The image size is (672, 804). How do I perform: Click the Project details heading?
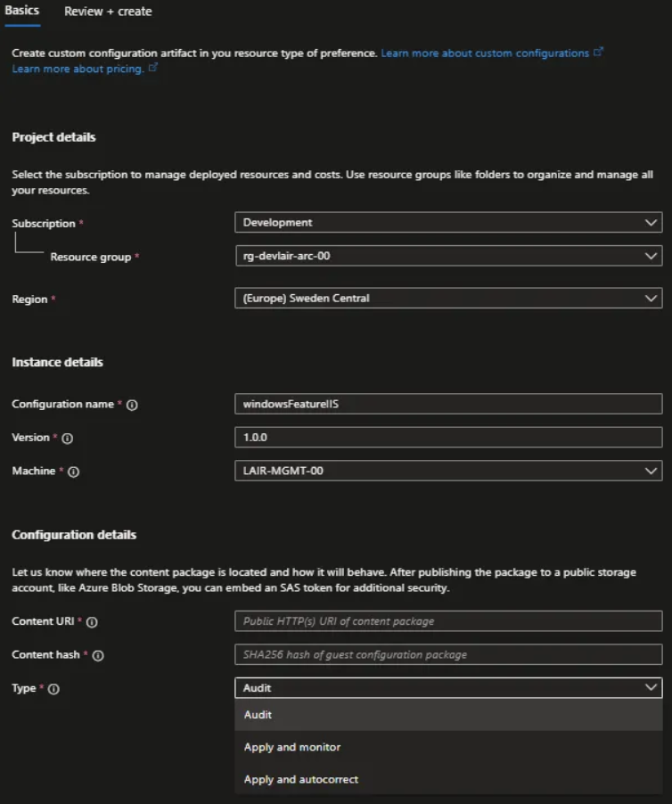[53, 137]
